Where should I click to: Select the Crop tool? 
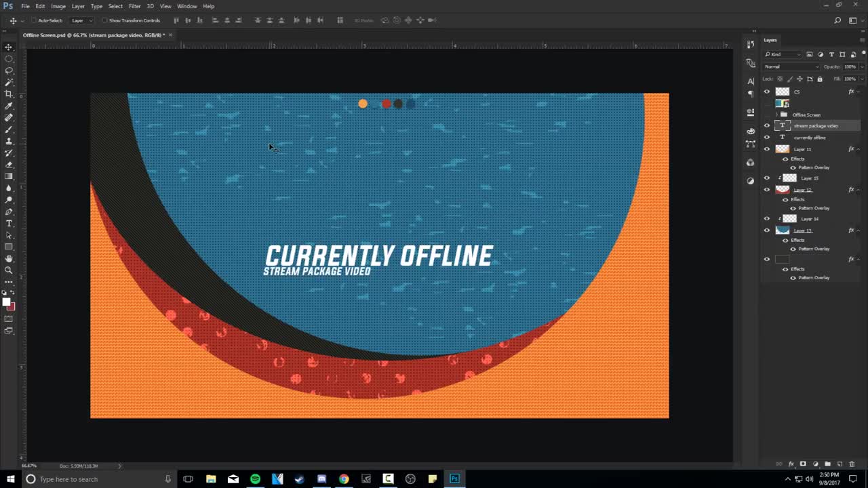tap(9, 94)
